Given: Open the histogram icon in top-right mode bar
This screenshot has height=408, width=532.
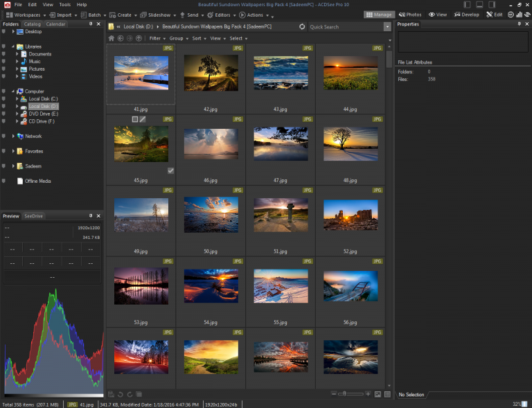Looking at the screenshot, I should [519, 15].
